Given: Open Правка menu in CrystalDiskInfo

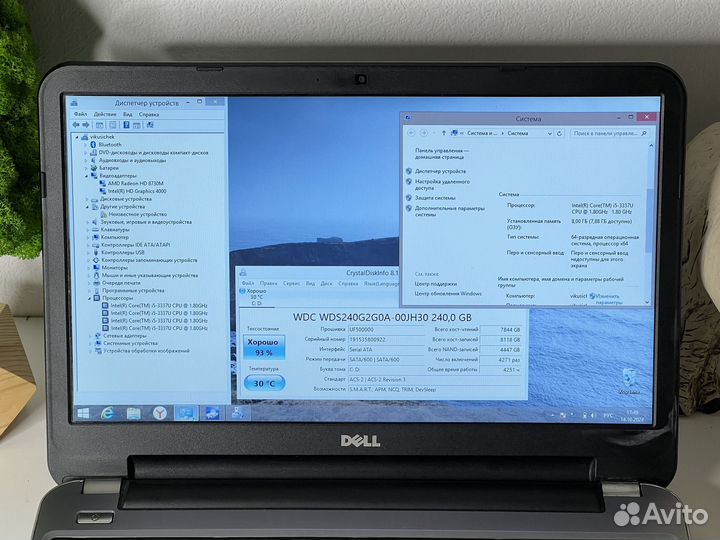Looking at the screenshot, I should point(269,283).
